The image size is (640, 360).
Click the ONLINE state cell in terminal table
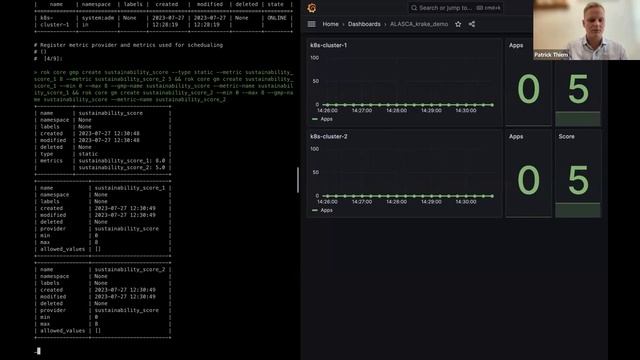(277, 18)
